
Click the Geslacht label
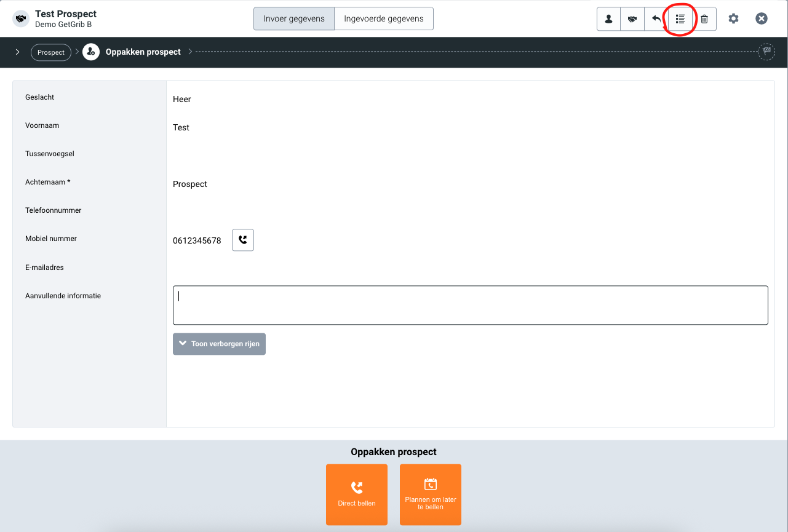(40, 97)
